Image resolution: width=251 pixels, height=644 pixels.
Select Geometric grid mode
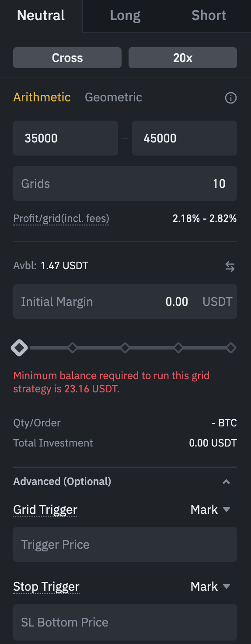coord(113,97)
